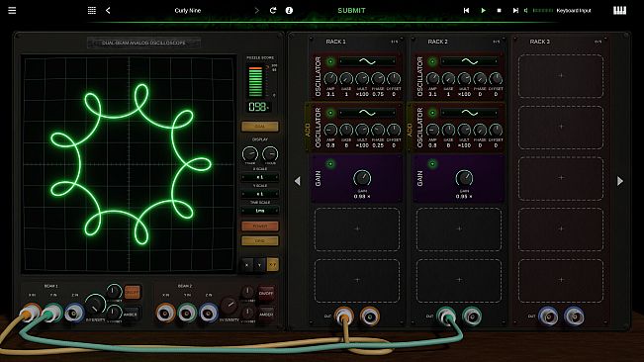Click Rack 2 second green output jack
Viewport: 644px width, 362px height.
tap(472, 317)
